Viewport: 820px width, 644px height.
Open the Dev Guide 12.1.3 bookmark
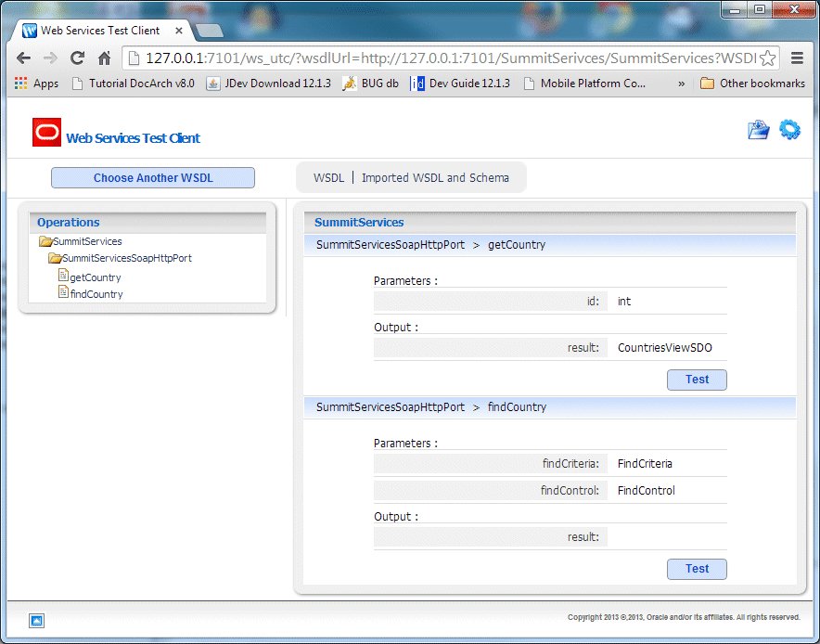tap(460, 84)
